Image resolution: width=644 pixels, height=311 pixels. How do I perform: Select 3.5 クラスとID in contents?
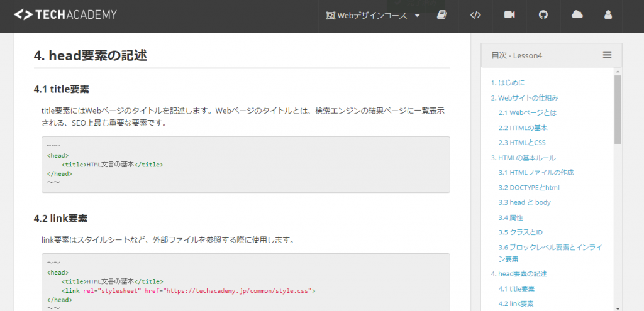tap(520, 232)
